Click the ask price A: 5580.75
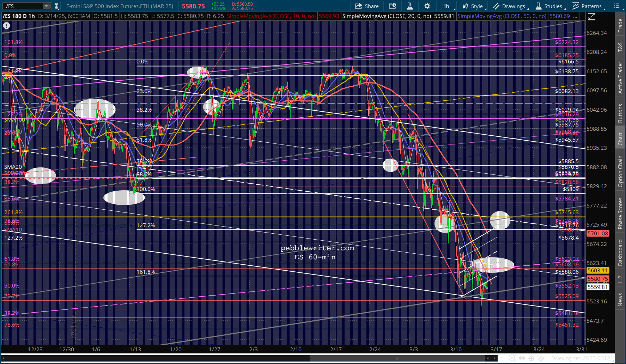626x364 pixels. pos(242,8)
